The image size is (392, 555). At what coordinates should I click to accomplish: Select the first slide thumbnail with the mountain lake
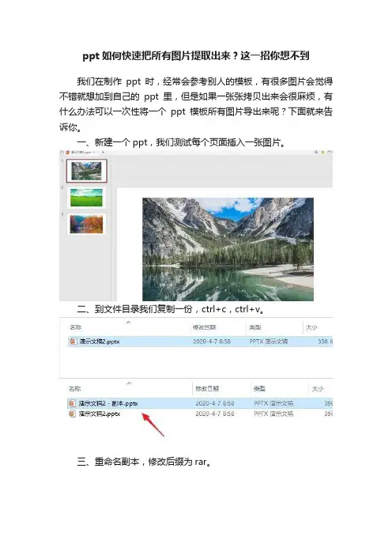86,171
